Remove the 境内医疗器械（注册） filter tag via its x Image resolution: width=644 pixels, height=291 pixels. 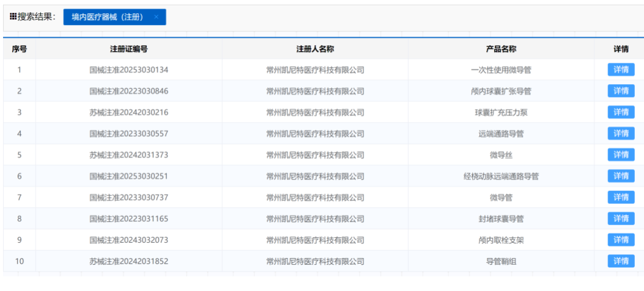coord(156,17)
